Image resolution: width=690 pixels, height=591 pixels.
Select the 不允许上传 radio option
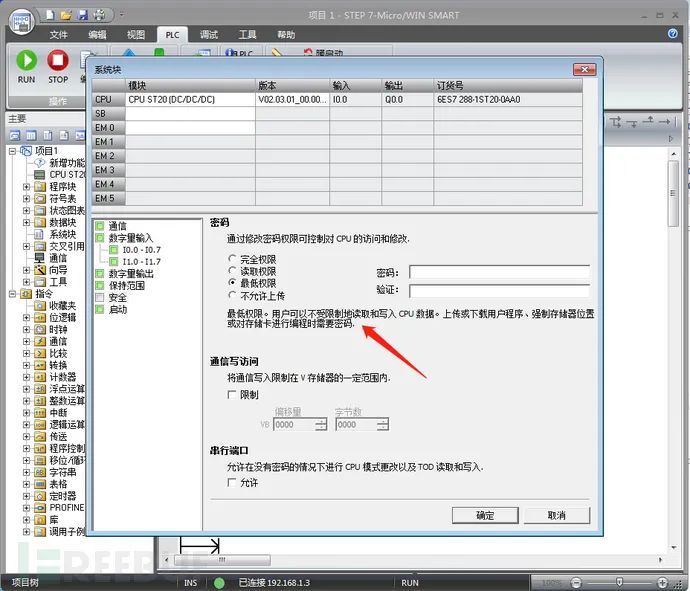point(232,295)
